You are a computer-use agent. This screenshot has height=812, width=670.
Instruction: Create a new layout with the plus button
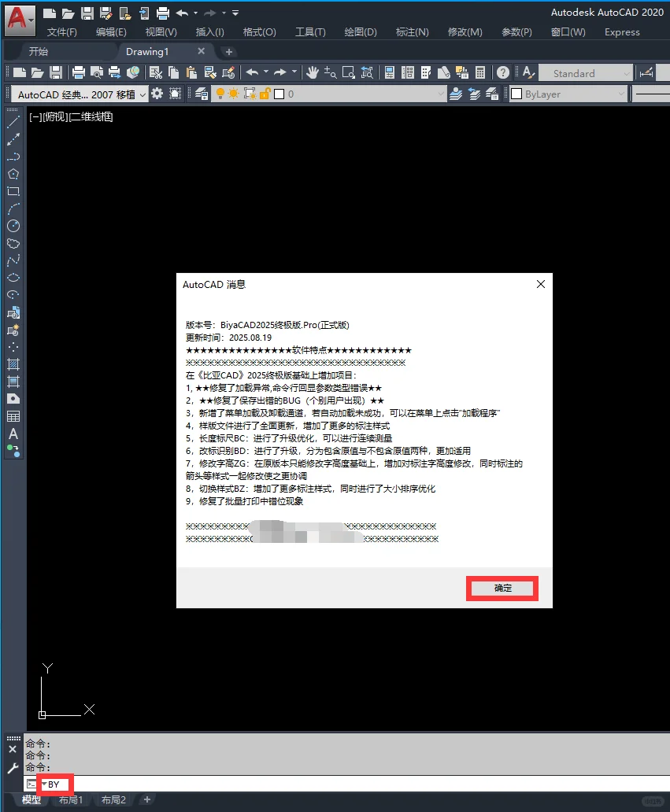[x=146, y=799]
